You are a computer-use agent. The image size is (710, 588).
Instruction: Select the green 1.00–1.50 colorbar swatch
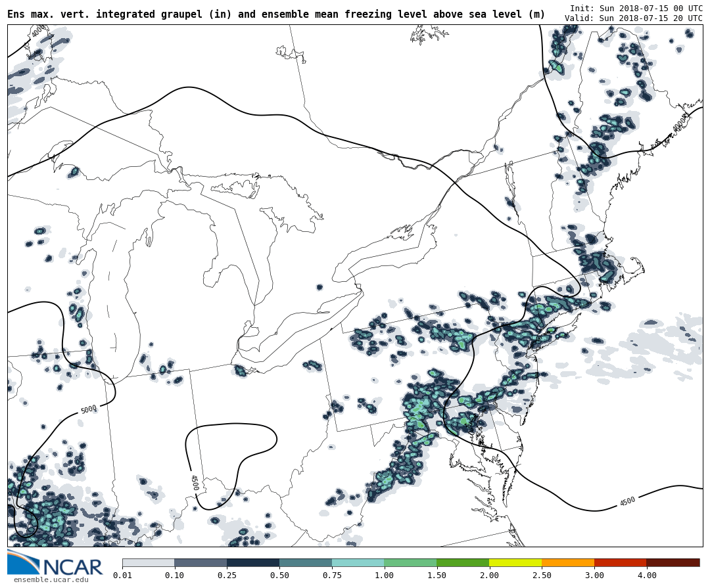(x=410, y=562)
